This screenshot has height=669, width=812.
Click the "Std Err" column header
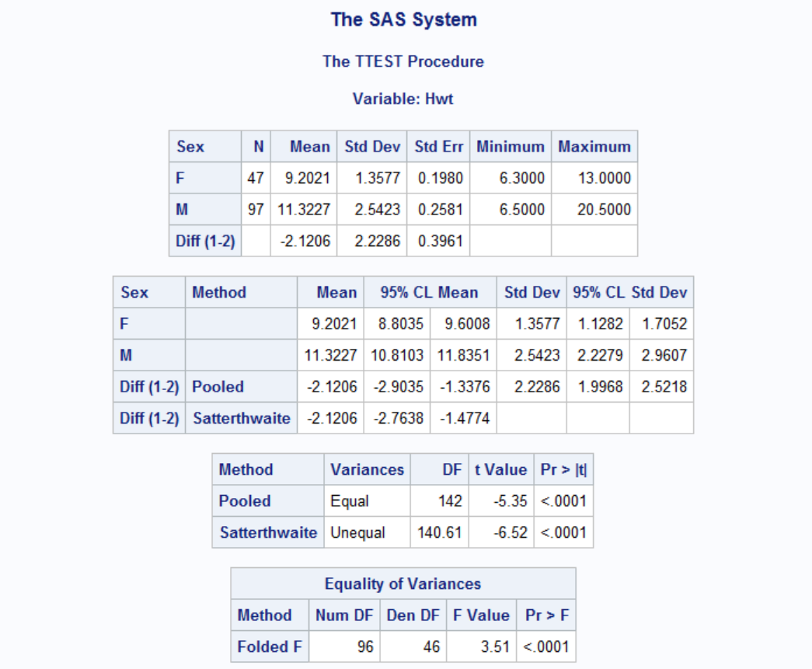click(x=438, y=146)
